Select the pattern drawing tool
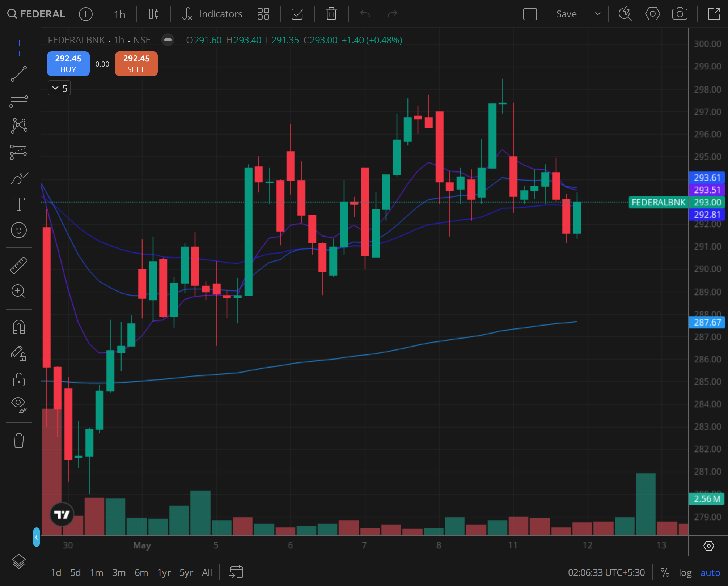Screen dimensions: 728x586 coord(19,126)
